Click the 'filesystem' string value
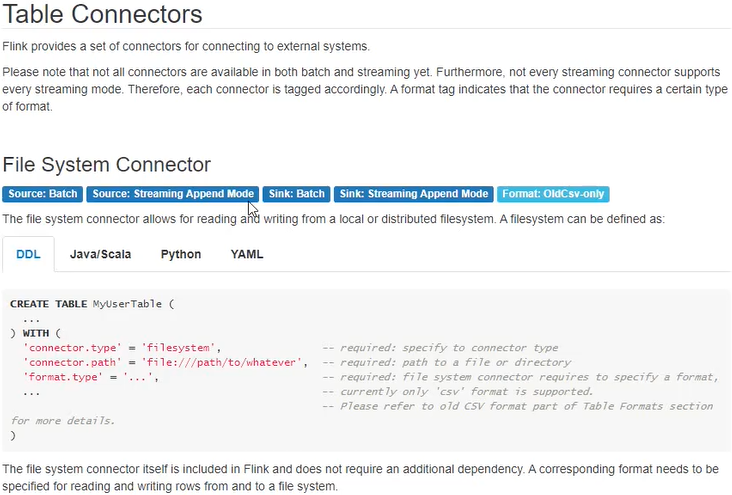This screenshot has width=732, height=495. click(x=178, y=348)
